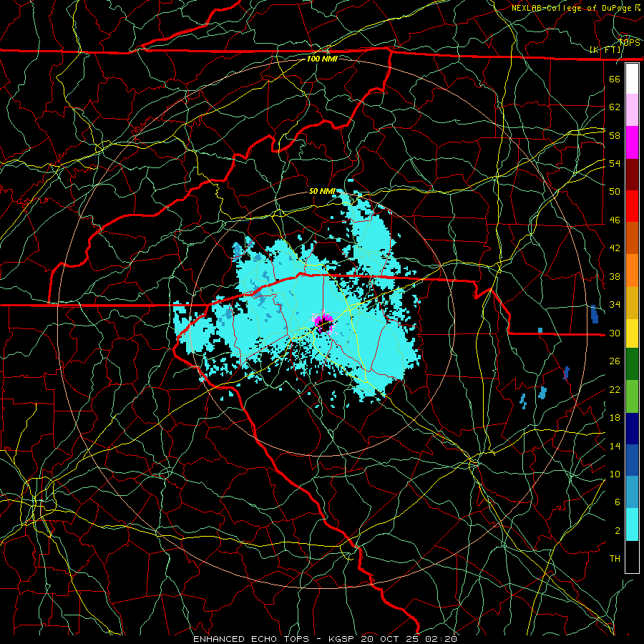Click the TOPS legend heading

click(x=629, y=43)
